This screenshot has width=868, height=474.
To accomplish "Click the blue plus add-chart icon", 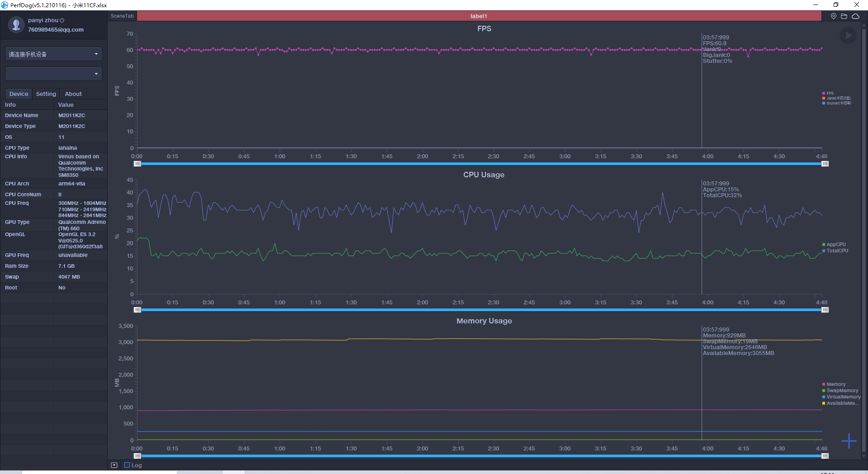I will (849, 441).
